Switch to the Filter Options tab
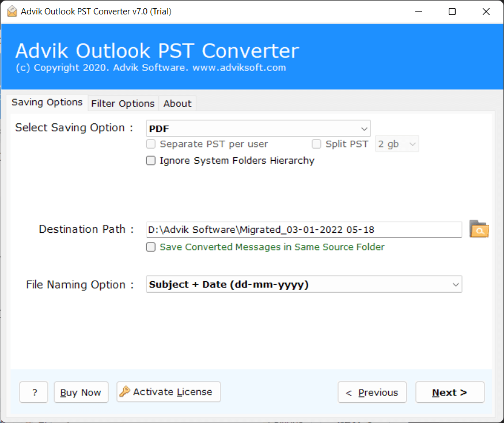504x423 pixels. (123, 103)
